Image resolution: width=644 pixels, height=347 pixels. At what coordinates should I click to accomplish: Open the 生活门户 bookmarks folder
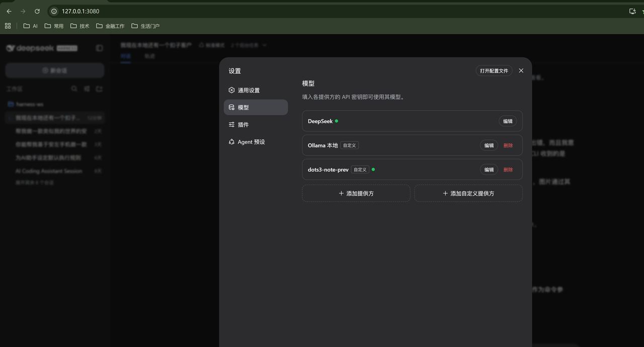[x=145, y=26]
